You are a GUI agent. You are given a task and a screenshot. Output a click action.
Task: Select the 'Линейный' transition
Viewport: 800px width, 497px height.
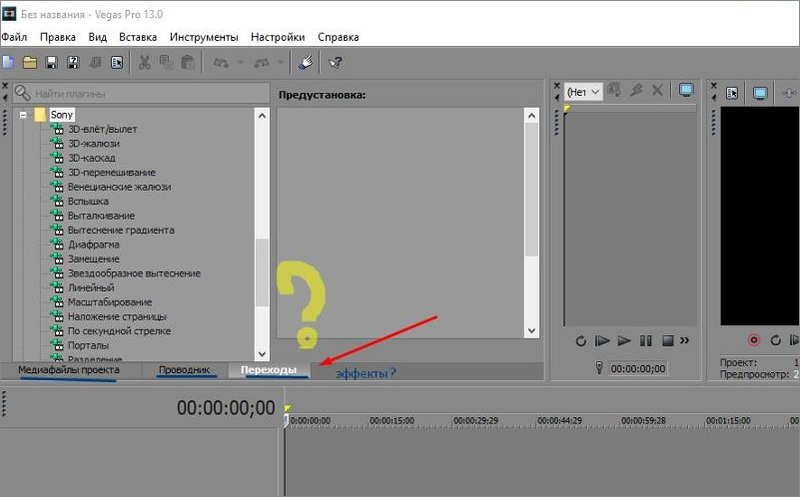coord(91,287)
